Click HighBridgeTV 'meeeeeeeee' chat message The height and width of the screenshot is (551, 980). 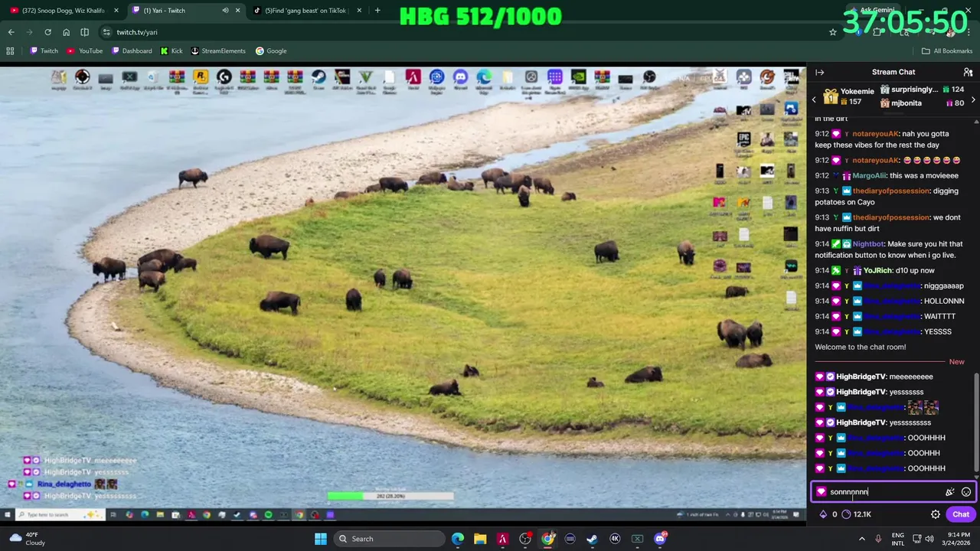[874, 377]
